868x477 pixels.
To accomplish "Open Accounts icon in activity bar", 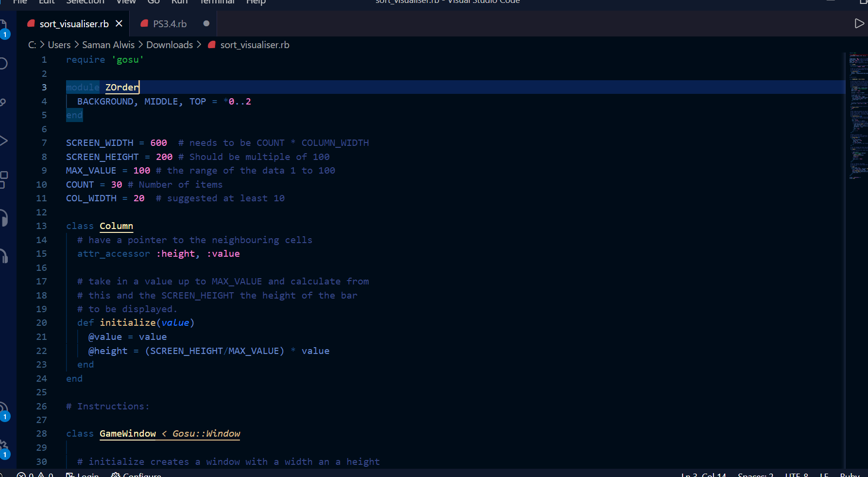I will click(3, 411).
